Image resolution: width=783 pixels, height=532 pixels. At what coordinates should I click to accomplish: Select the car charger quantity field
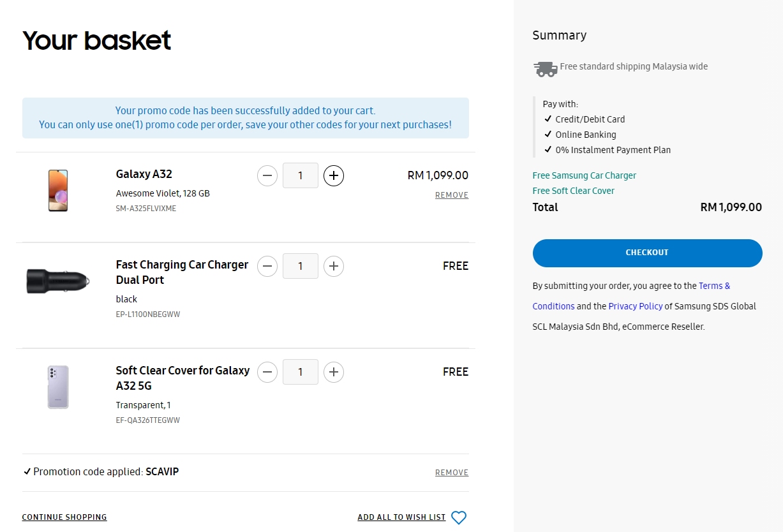click(300, 266)
